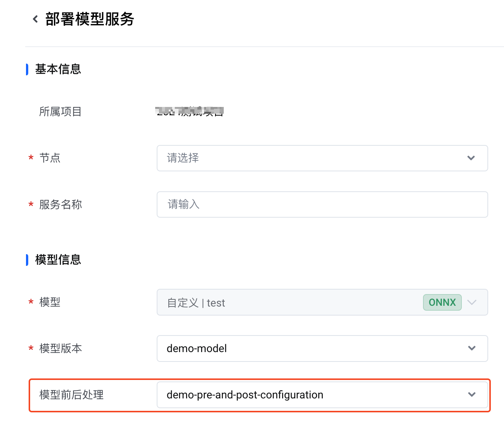Click the chevron arrow in 节点 field
The height and width of the screenshot is (421, 504).
pos(471,158)
